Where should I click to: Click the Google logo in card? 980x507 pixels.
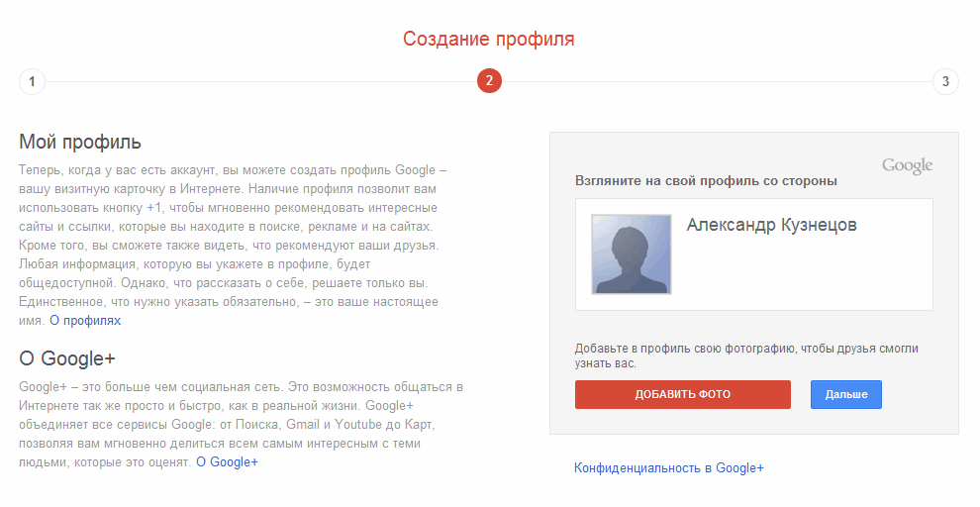click(x=908, y=165)
